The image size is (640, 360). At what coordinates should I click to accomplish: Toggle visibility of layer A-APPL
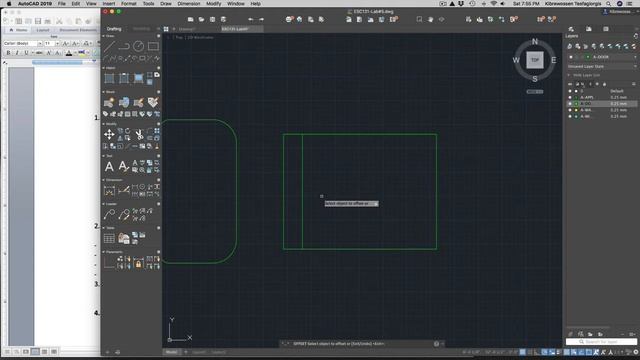coord(570,98)
